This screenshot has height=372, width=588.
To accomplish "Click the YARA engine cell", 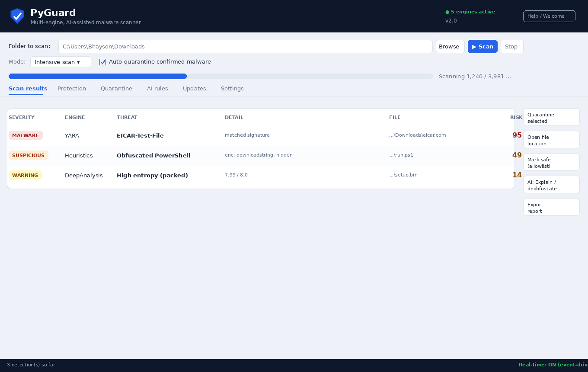I will (72, 136).
